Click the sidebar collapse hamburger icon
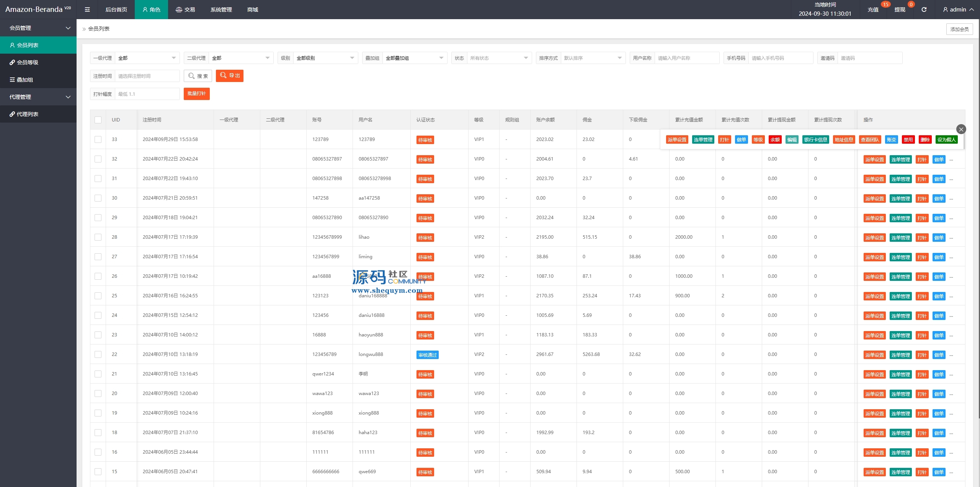 point(87,10)
